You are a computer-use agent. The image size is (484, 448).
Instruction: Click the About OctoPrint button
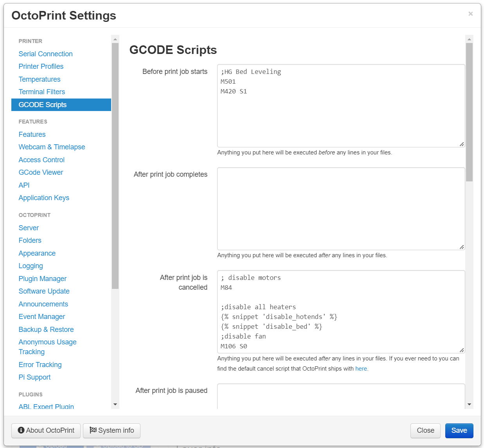click(x=46, y=430)
